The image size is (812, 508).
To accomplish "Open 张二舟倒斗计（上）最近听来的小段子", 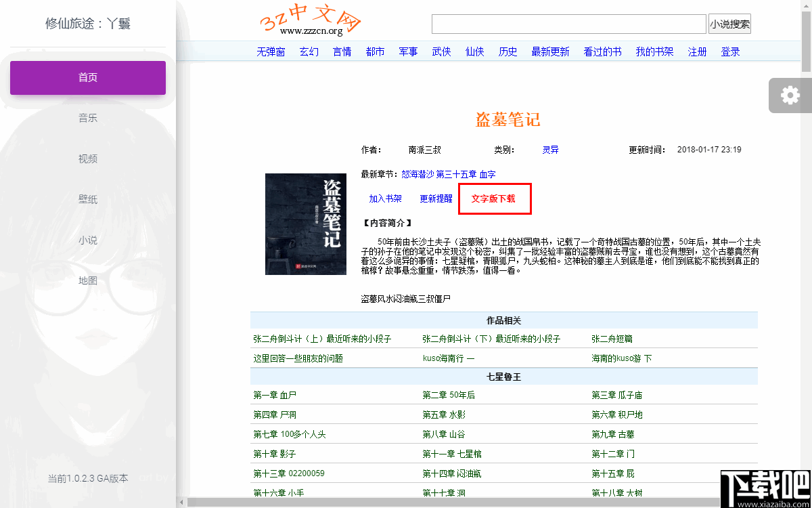I will pos(323,339).
